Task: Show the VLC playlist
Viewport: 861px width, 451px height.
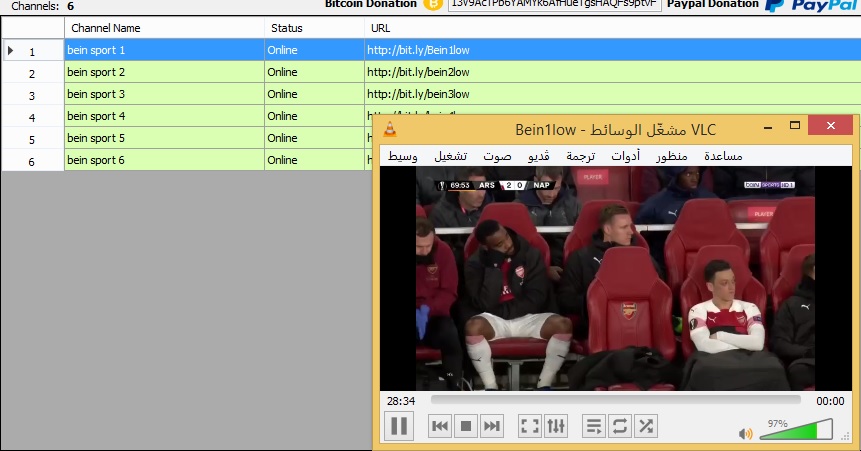Action: [594, 426]
